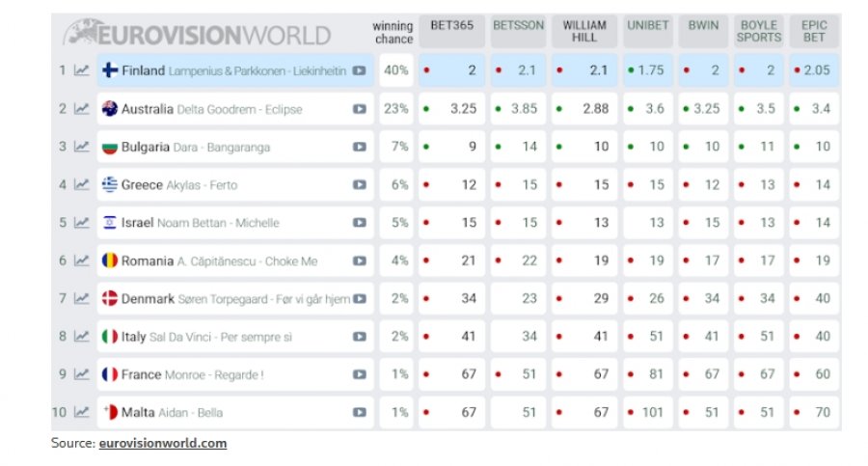Click Greece's 6% winning chance

pos(396,184)
